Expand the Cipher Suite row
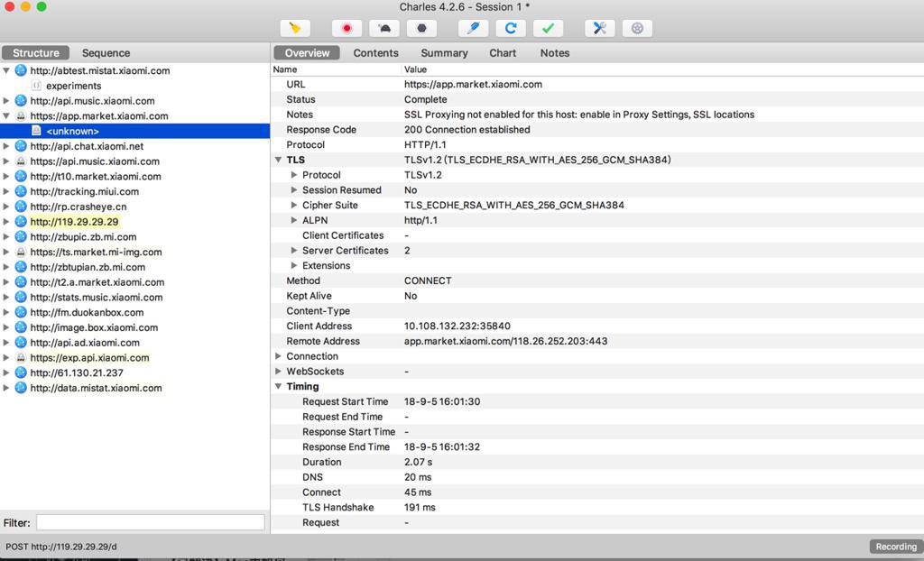924x561 pixels. (294, 205)
